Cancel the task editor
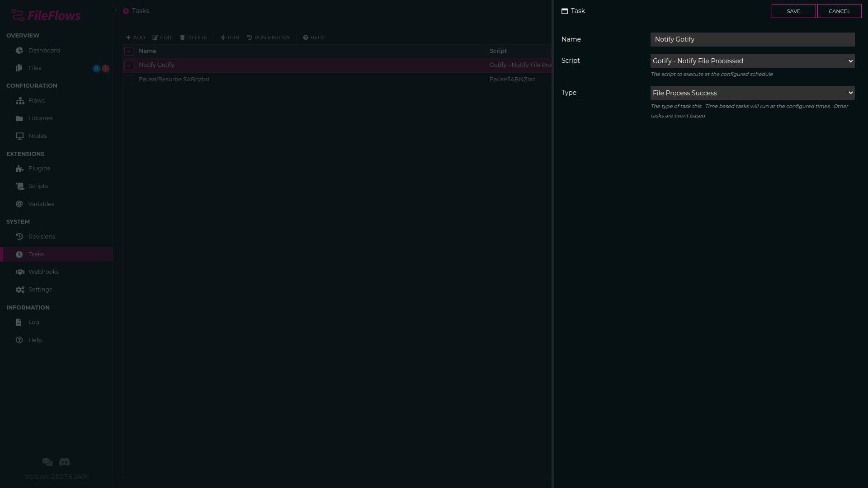 pos(839,11)
